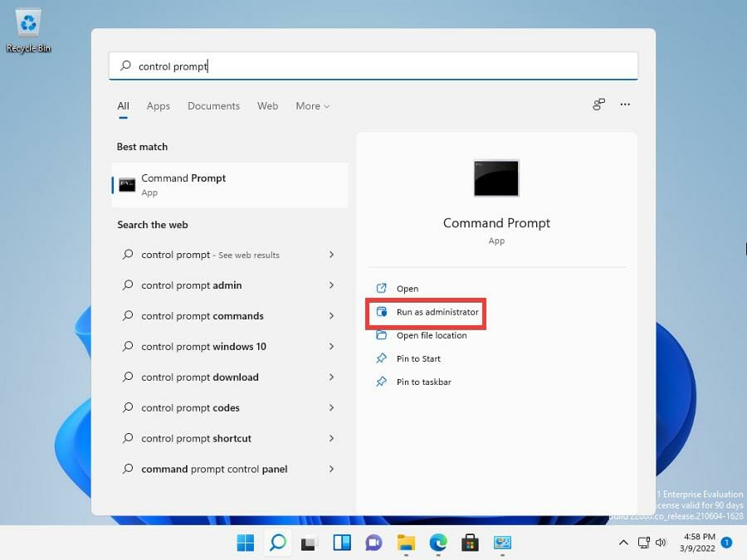Click the Open file location folder icon
The image size is (747, 560).
pos(383,335)
